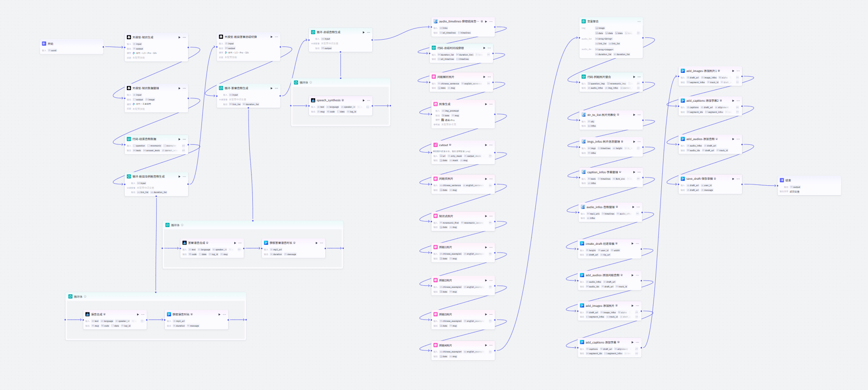The width and height of the screenshot is (868, 390).
Task: Click the add_captions-添加字幕2 node icon
Action: click(683, 100)
